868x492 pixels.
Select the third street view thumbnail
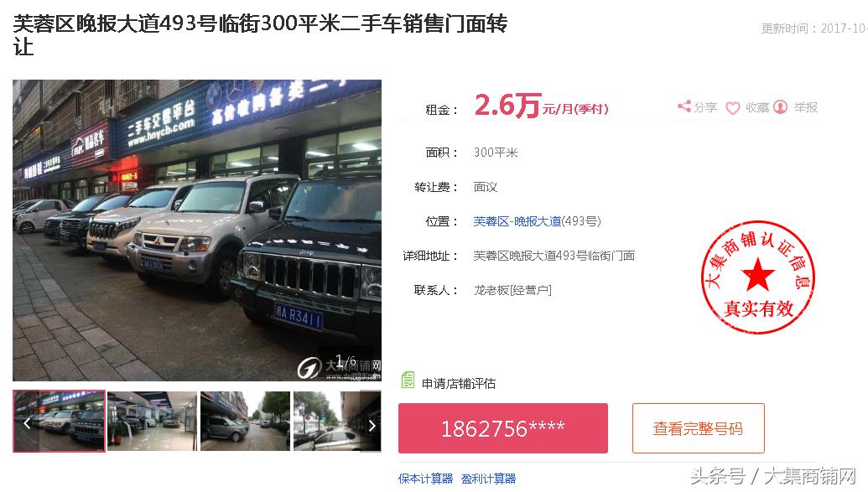click(245, 421)
